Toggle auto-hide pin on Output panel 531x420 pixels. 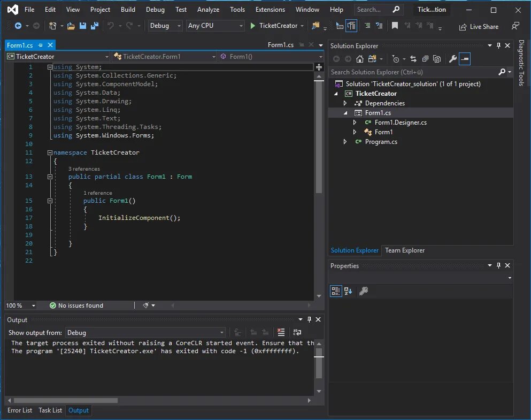click(309, 319)
